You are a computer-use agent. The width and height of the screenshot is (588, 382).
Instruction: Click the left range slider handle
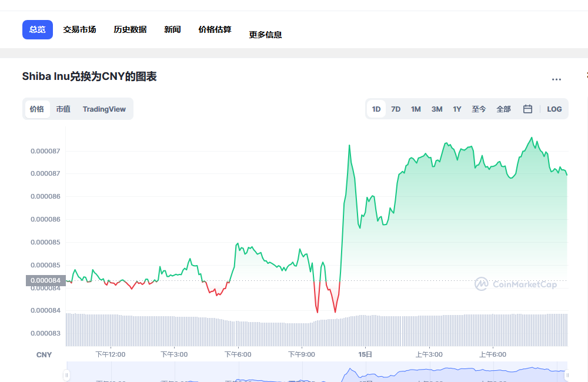[x=67, y=375]
